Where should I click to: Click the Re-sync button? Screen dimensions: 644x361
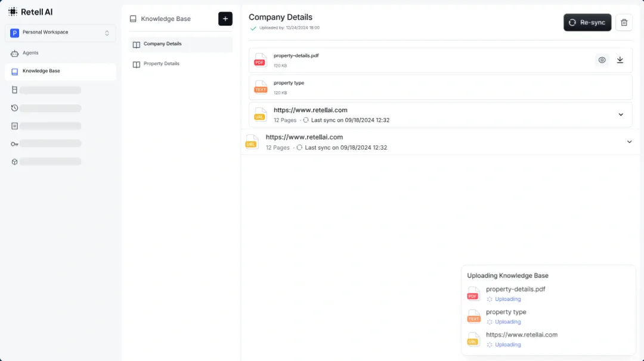587,22
